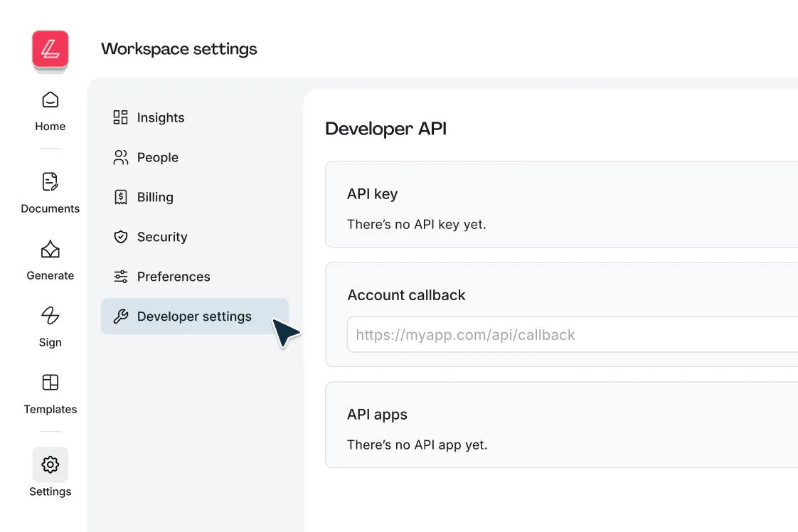Open the Templates grid icon
This screenshot has height=532, width=798.
point(50,383)
